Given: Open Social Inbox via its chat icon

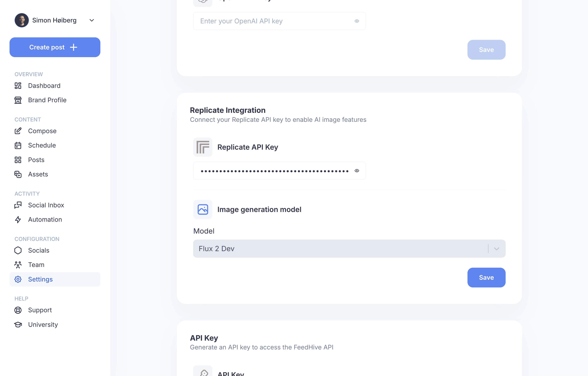Looking at the screenshot, I should coord(18,205).
